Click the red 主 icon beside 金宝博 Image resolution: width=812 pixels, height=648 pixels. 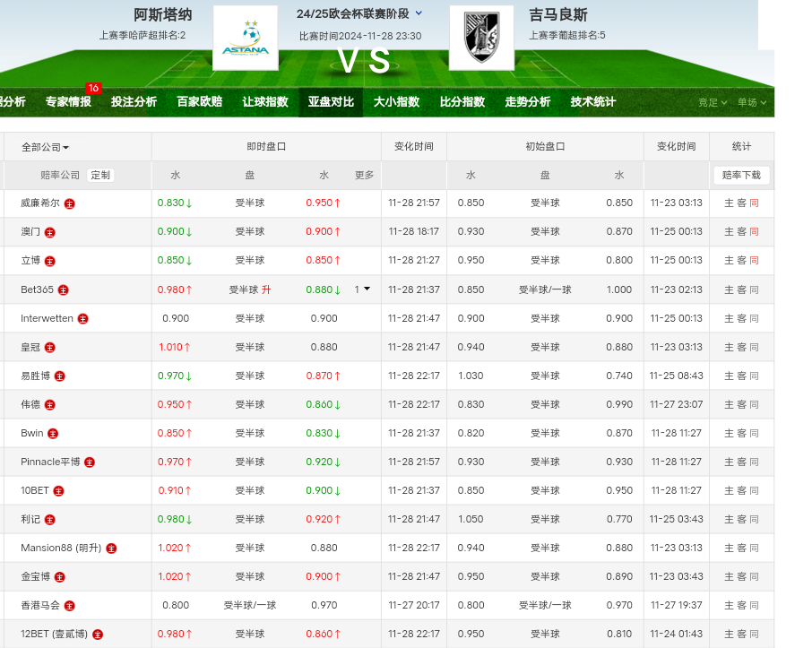(59, 577)
